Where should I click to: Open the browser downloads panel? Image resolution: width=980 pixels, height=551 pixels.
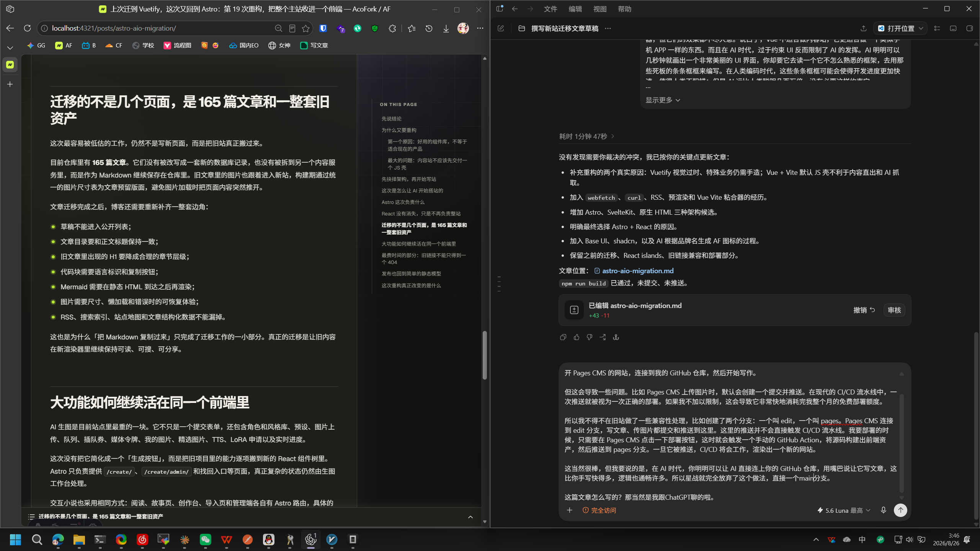point(446,28)
